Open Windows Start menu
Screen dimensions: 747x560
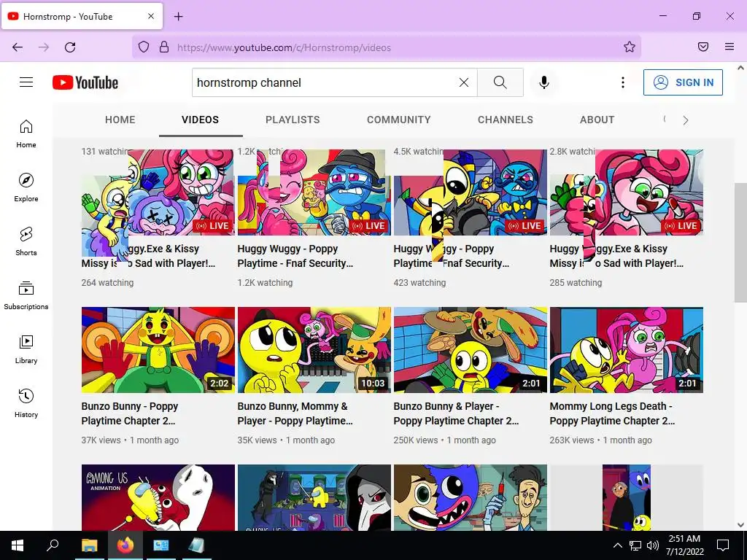tap(18, 545)
